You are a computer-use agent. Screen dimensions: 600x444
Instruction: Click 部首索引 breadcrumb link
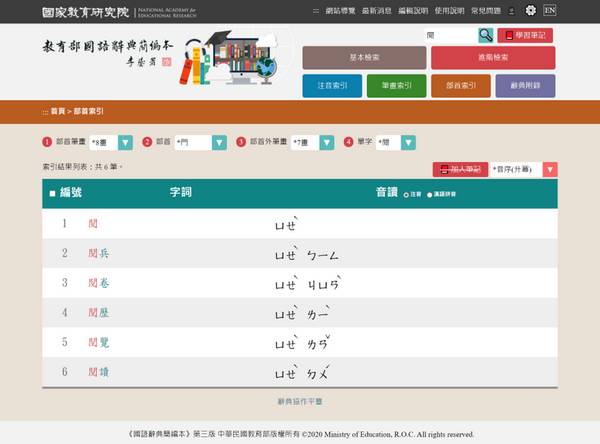point(88,111)
